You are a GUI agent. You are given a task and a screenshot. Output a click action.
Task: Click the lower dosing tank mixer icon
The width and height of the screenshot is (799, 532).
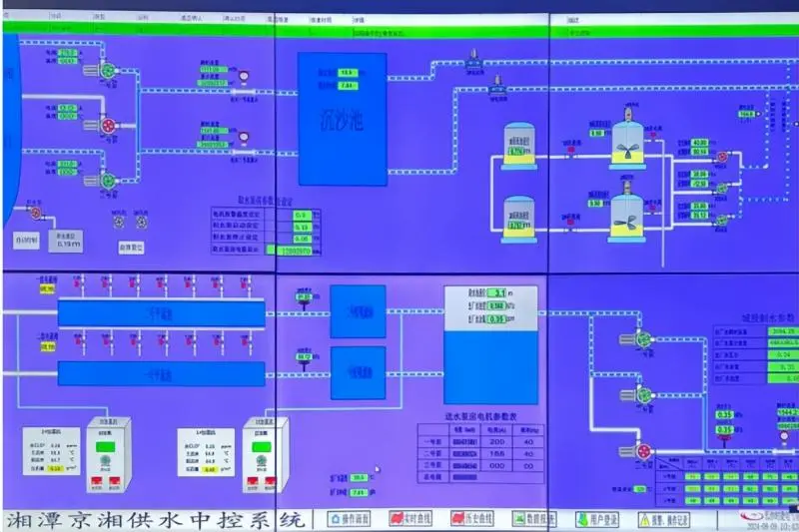pos(627,220)
